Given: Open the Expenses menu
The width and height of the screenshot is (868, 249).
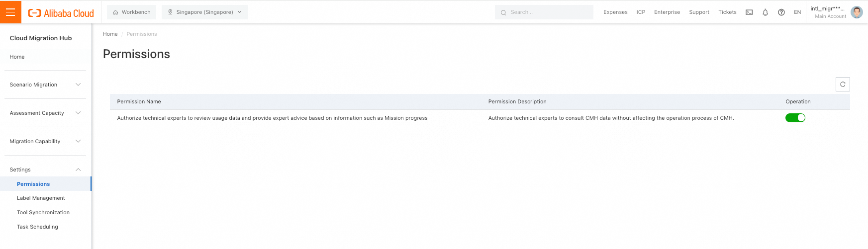Looking at the screenshot, I should (615, 12).
